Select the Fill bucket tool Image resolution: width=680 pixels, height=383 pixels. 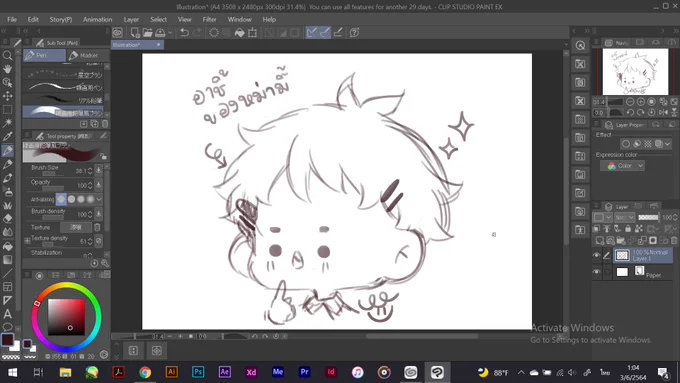pos(7,246)
